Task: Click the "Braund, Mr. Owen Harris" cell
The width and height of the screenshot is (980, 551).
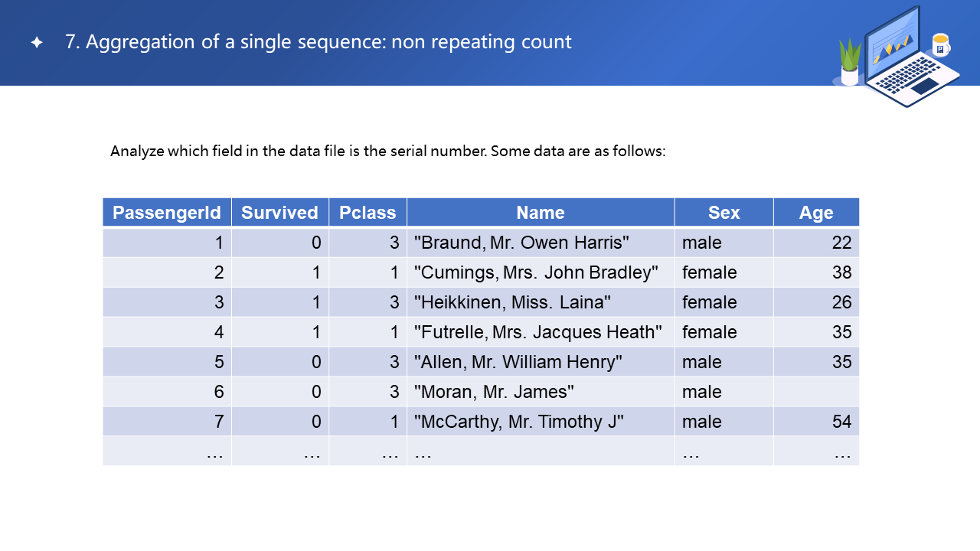Action: [x=521, y=243]
